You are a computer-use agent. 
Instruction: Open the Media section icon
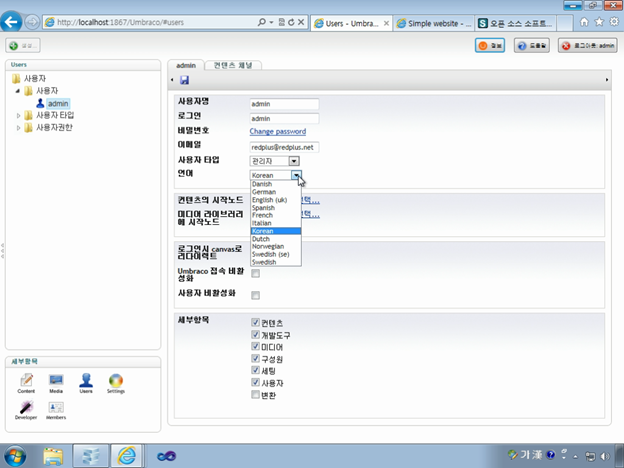pos(56,384)
